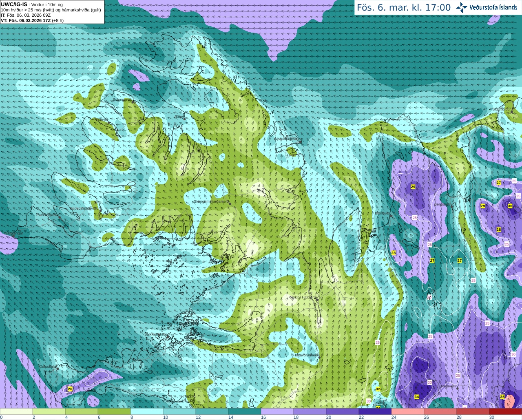Click the Stykkishólmur station label
The width and height of the screenshot is (522, 420).
click(x=155, y=334)
